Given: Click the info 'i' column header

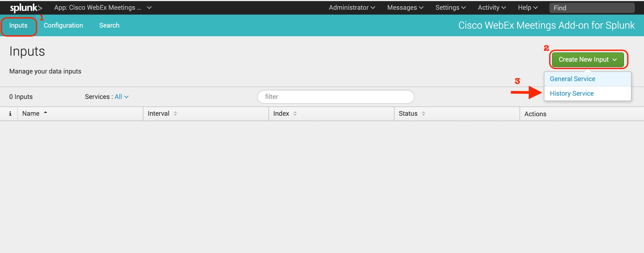Looking at the screenshot, I should pyautogui.click(x=10, y=114).
